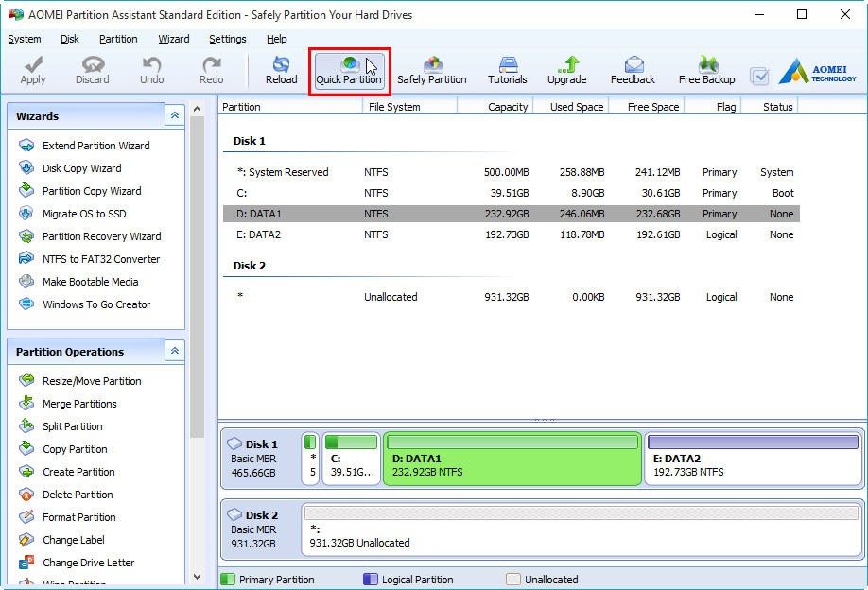Open the Settings menu
868x590 pixels.
pos(228,39)
